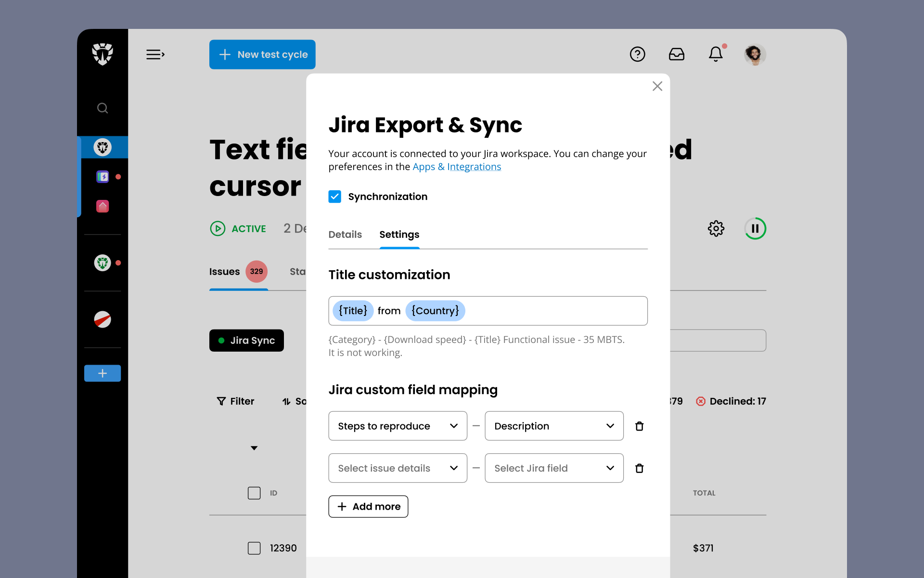Open the Apps & Integrations link

(457, 167)
